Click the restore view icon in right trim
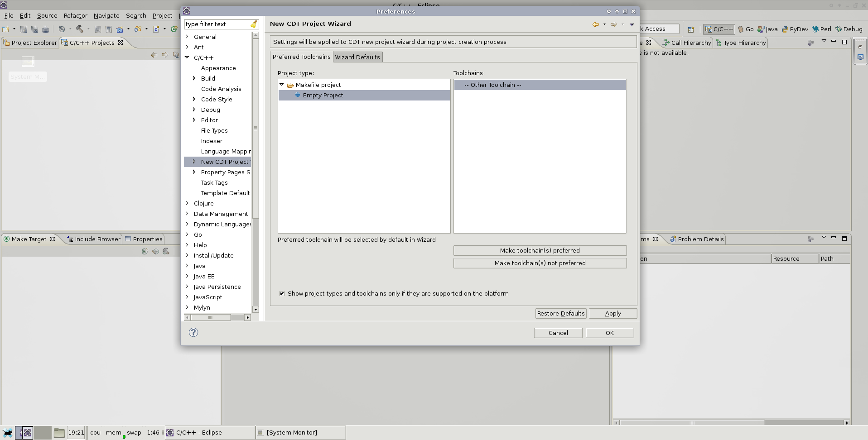The width and height of the screenshot is (868, 440). (860, 47)
